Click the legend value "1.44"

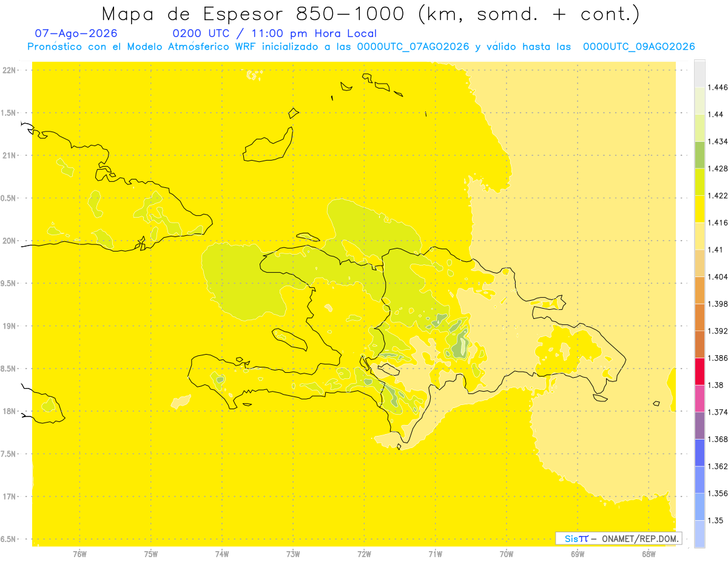tap(716, 114)
